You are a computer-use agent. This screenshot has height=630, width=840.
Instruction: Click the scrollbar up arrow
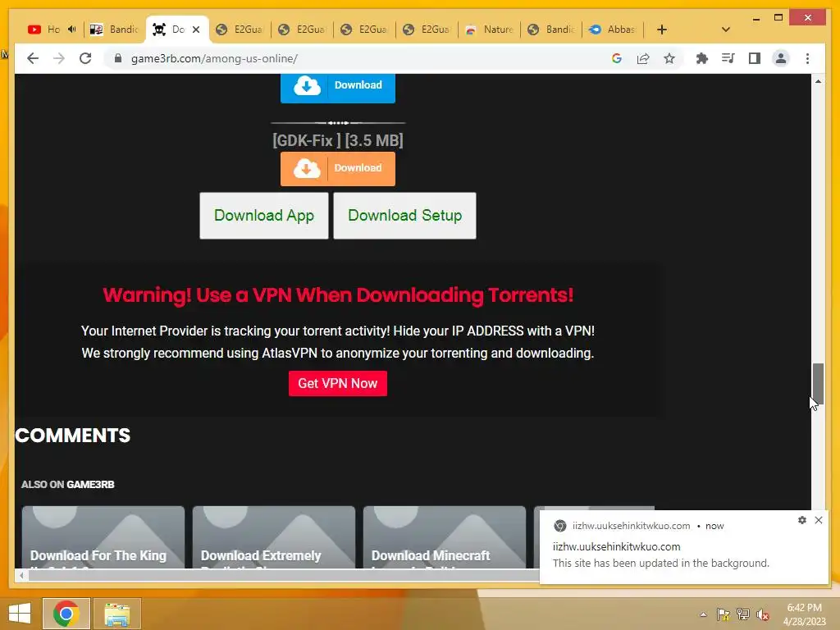tap(818, 81)
